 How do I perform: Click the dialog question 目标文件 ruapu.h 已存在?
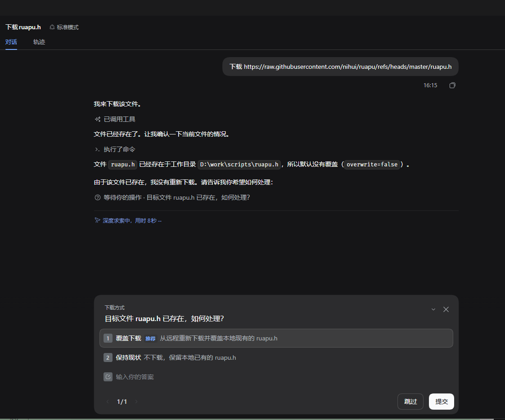(164, 319)
